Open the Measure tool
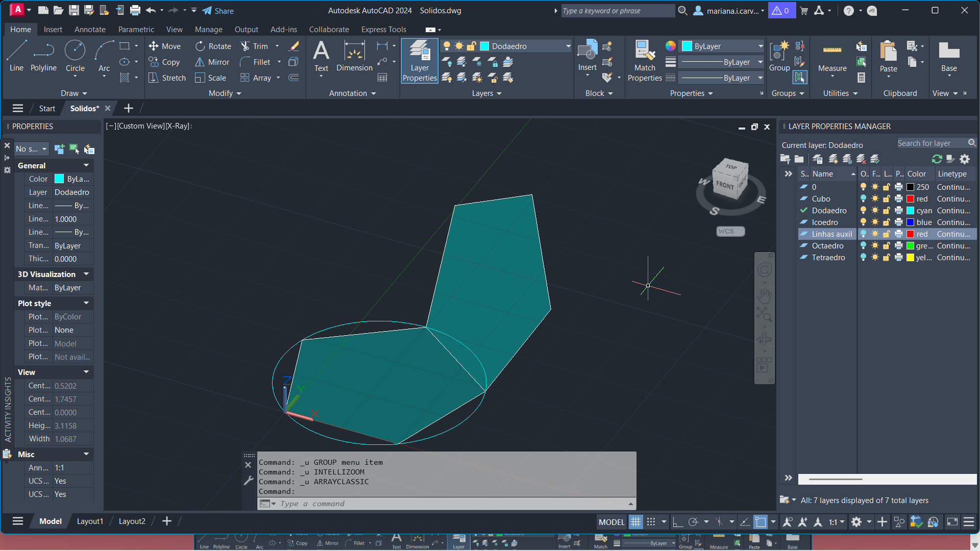The image size is (980, 551). [832, 57]
